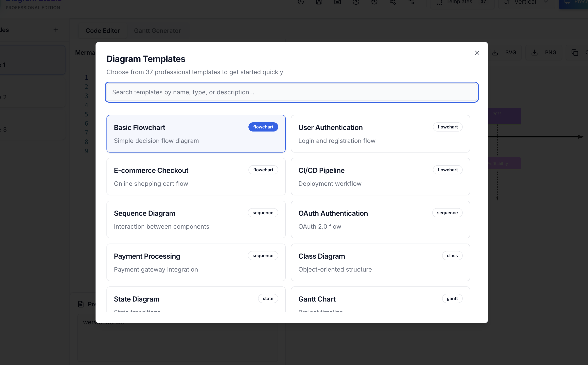
Task: Switch to the Gantt Generator tab
Action: click(x=157, y=31)
